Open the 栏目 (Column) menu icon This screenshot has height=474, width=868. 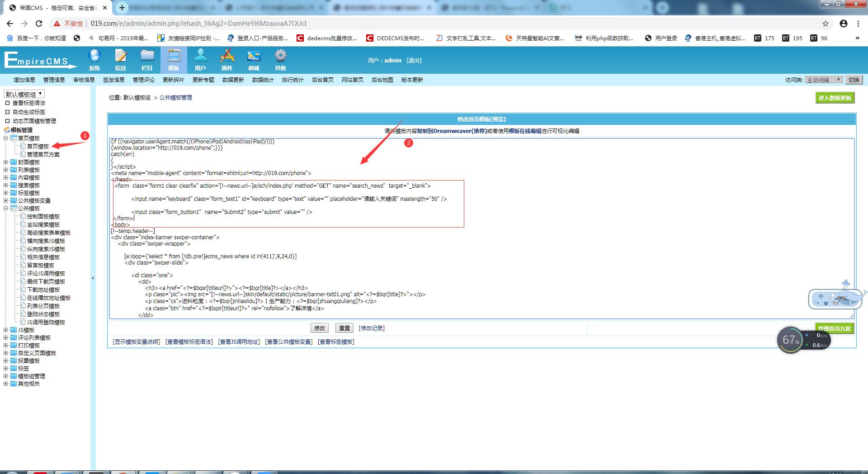click(x=147, y=60)
